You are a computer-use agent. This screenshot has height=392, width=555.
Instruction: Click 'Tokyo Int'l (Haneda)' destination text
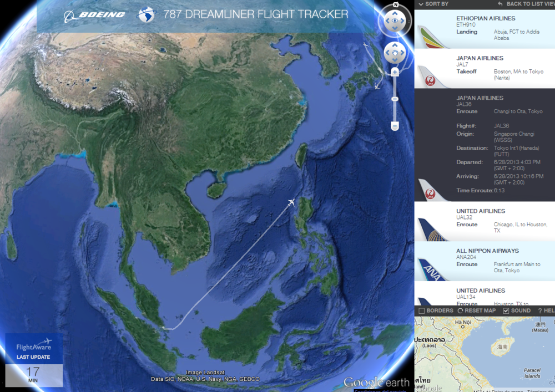[x=516, y=151]
